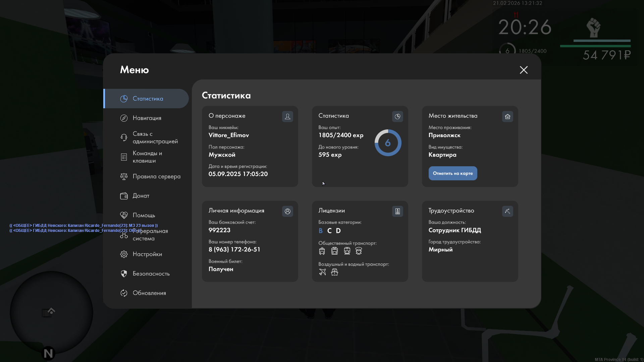Screen dimensions: 644x362
Task: Open the Донат section
Action: 141,196
